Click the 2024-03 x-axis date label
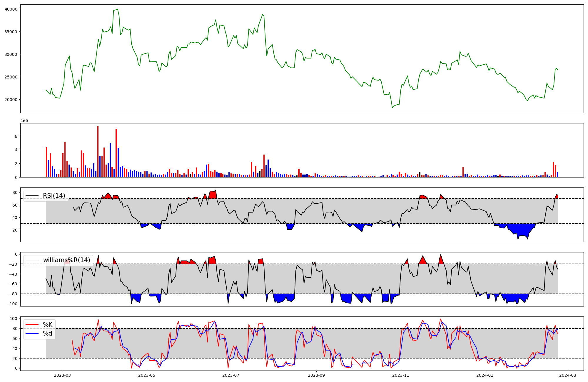 [568, 375]
